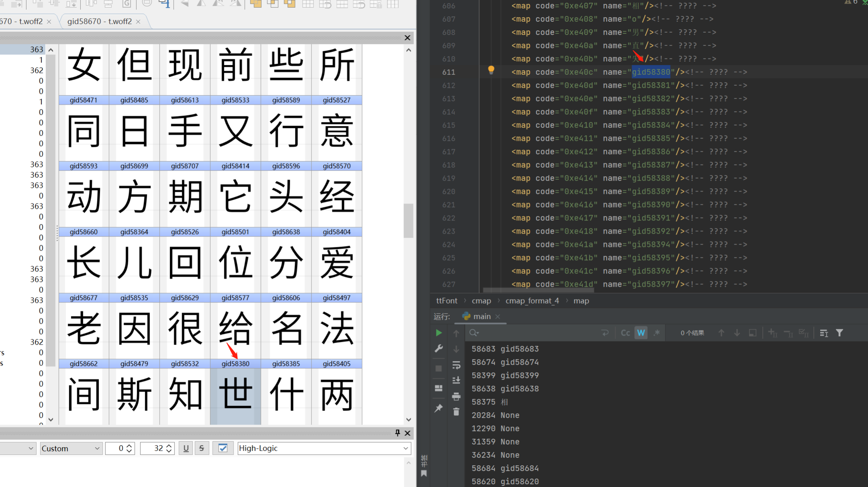
Task: Click the Underline U button
Action: click(186, 448)
